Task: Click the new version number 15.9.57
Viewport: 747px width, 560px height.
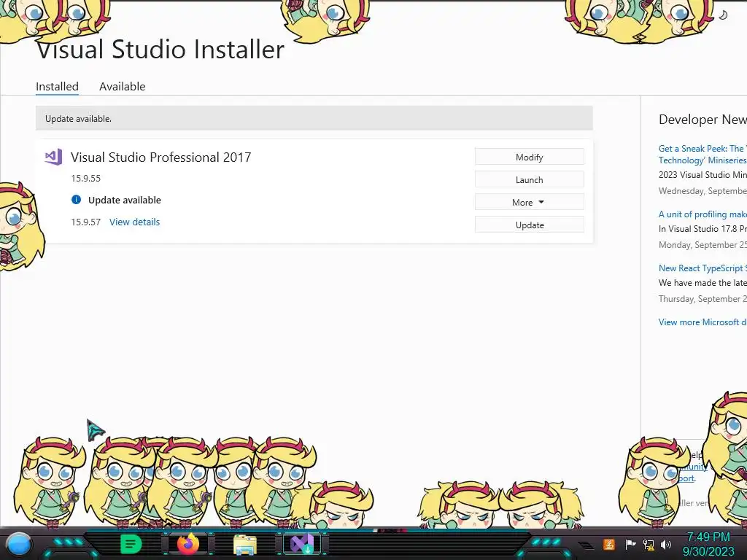Action: tap(86, 222)
